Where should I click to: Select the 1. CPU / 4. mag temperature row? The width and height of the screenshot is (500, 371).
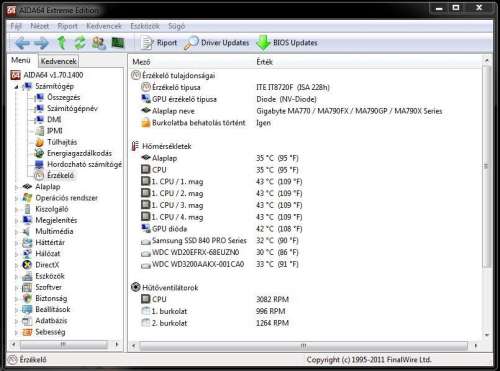pos(222,217)
